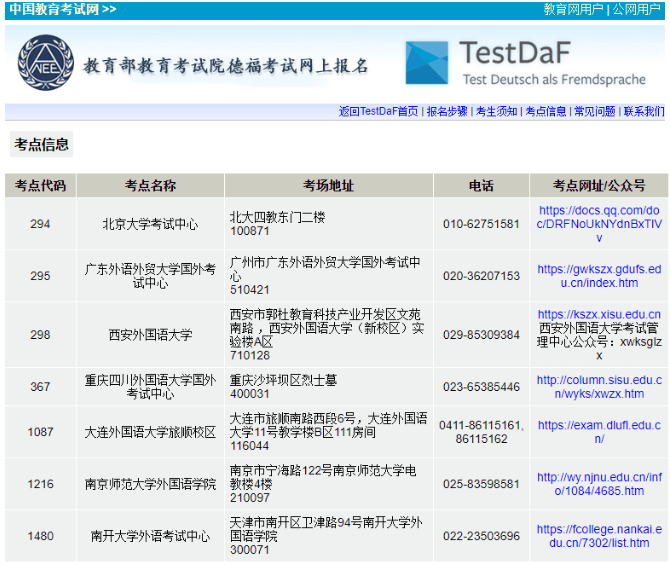Select 公网用户 in top bar

637,9
